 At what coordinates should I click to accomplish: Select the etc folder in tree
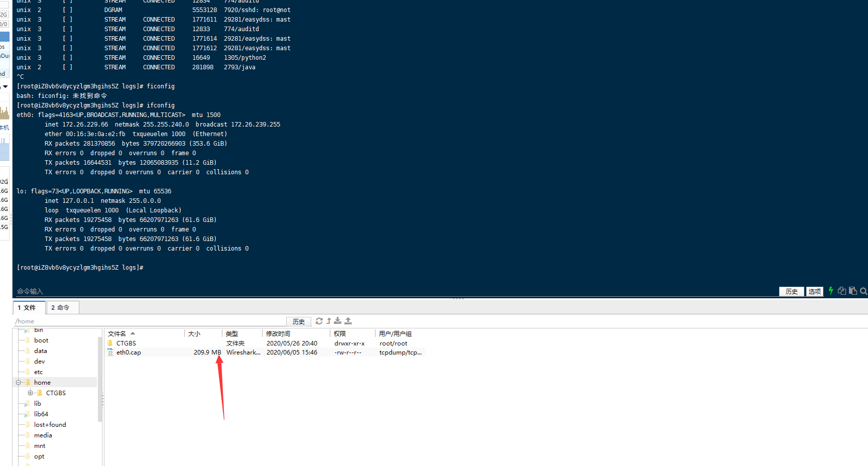(x=38, y=372)
